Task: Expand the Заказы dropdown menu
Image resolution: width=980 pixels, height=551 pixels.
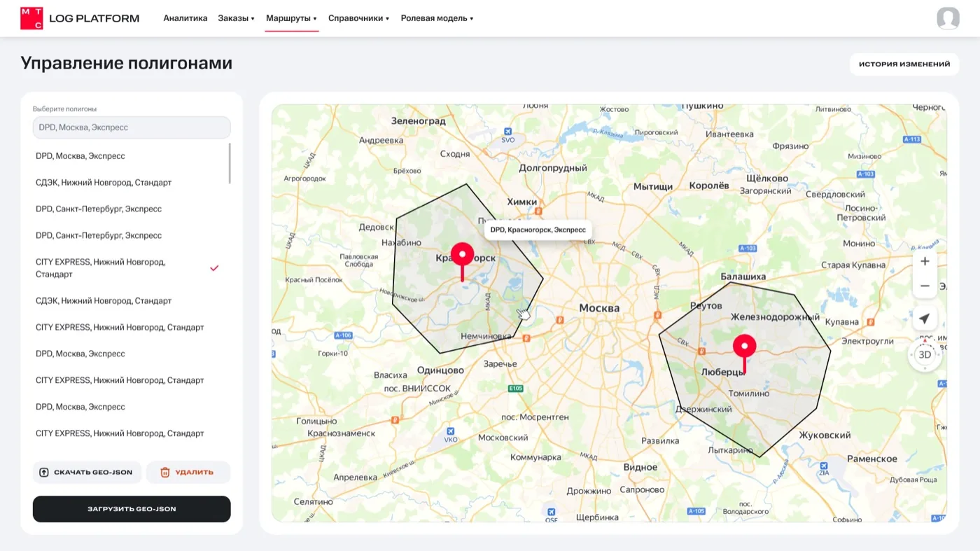Action: point(236,18)
